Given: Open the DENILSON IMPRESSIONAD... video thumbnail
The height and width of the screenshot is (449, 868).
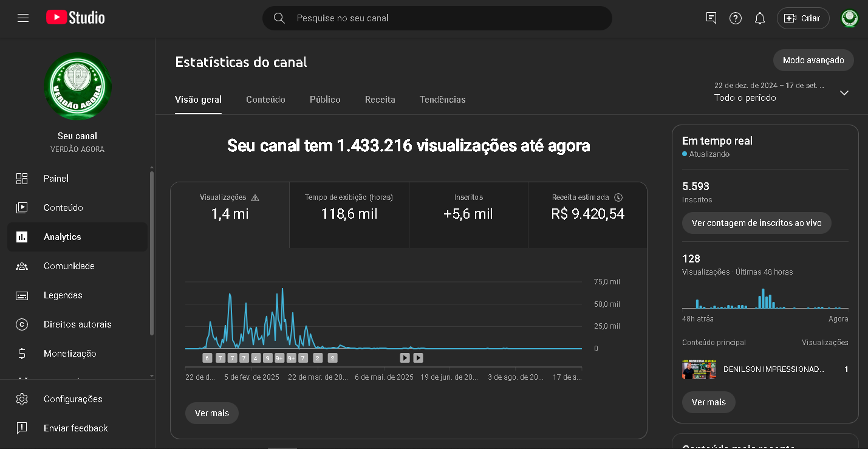Looking at the screenshot, I should coord(699,369).
